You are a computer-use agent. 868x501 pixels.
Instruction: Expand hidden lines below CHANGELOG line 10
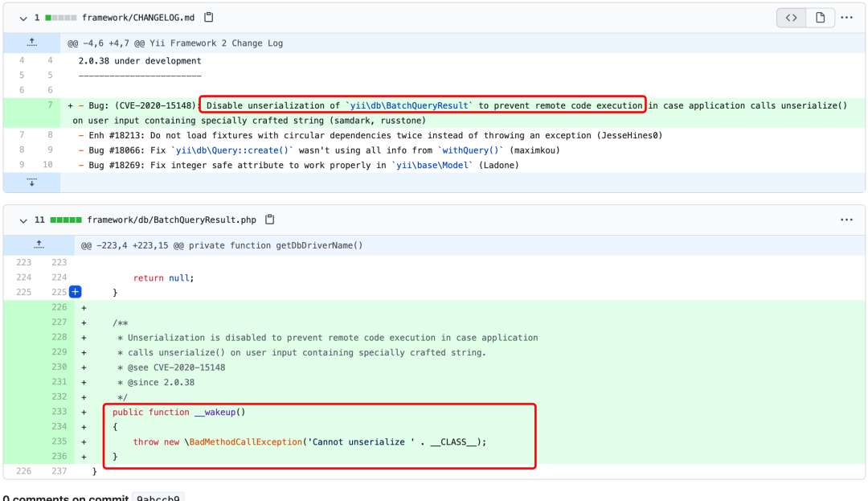coord(32,183)
